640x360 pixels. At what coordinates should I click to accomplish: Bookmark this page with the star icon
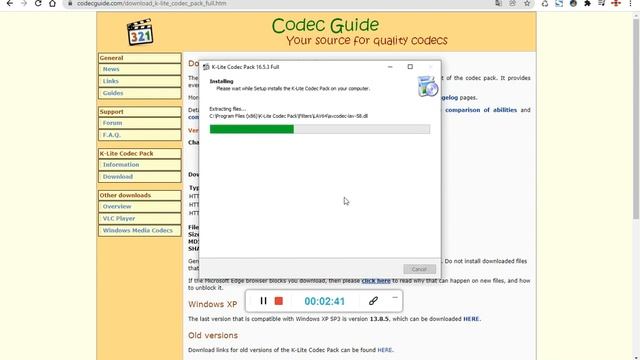click(x=527, y=3)
